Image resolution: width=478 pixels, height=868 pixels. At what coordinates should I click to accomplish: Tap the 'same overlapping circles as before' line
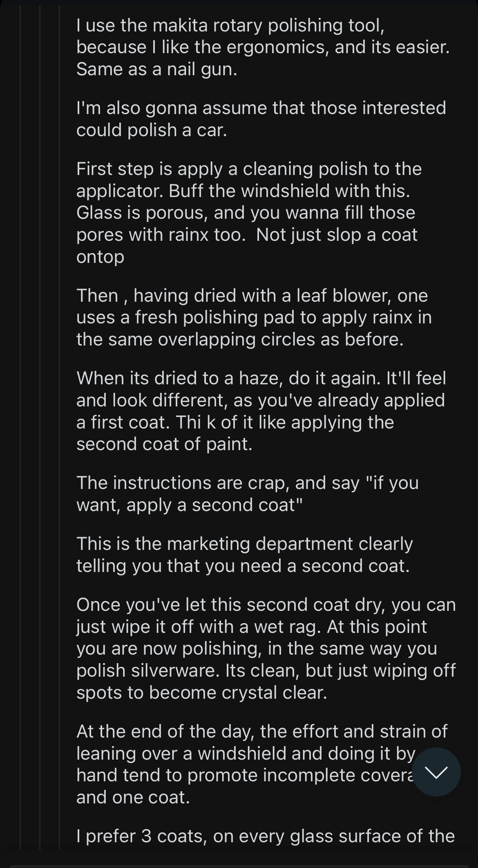coord(240,339)
